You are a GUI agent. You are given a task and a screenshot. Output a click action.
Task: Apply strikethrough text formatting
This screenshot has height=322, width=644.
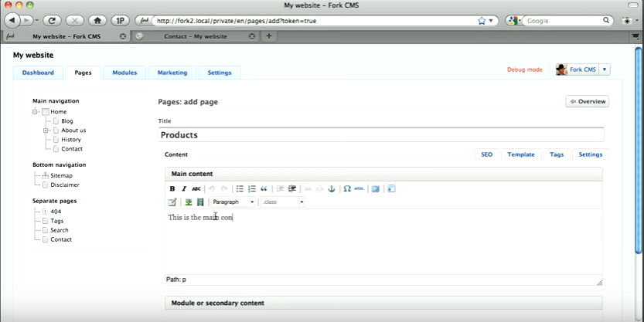point(196,189)
